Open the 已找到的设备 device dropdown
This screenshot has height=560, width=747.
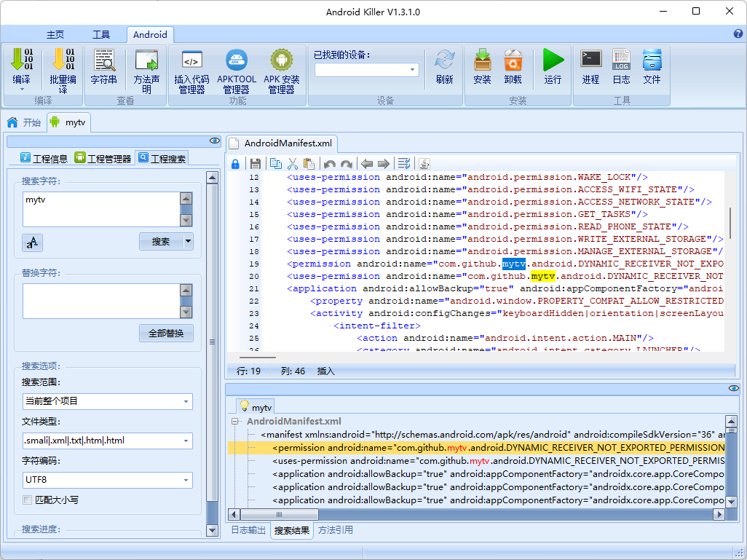point(413,70)
